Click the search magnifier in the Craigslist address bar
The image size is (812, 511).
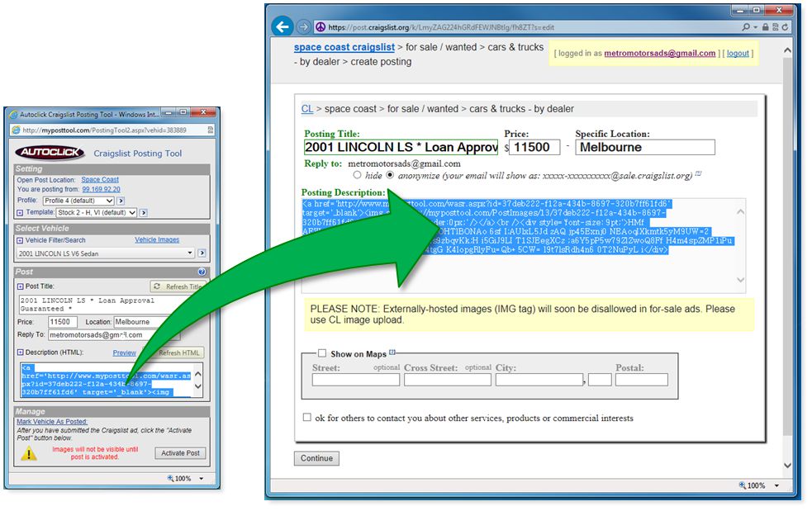coord(746,27)
